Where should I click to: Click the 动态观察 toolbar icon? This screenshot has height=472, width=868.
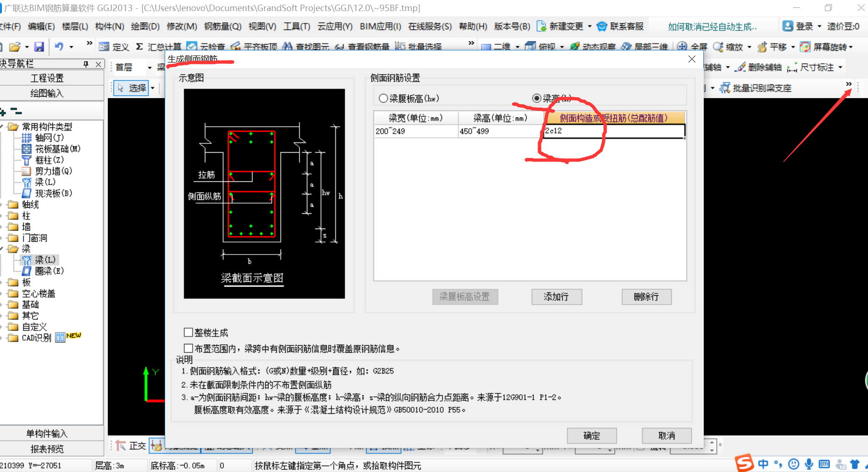(x=575, y=47)
